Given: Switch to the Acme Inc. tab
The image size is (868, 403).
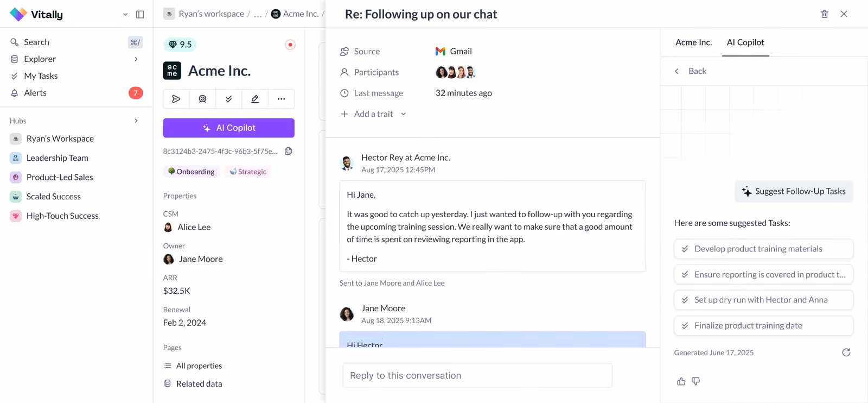Looking at the screenshot, I should [x=693, y=42].
